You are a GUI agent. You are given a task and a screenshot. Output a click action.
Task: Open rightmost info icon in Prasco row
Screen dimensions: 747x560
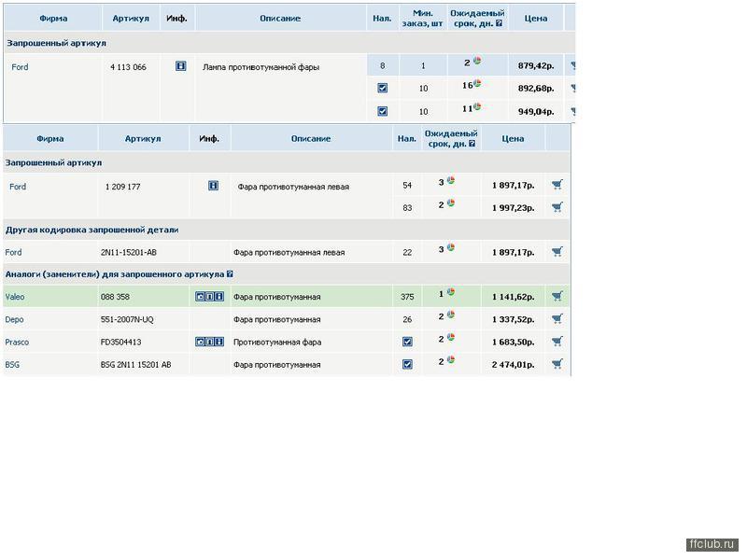(x=219, y=342)
